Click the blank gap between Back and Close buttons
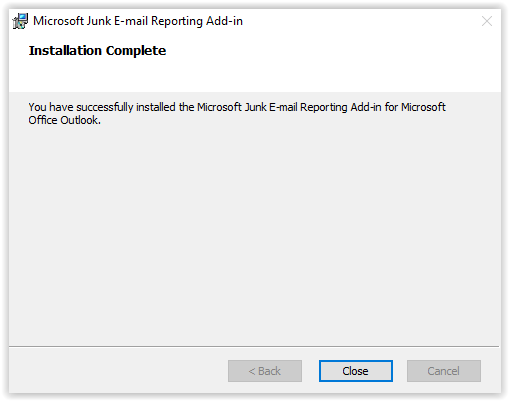The image size is (509, 401). coord(310,371)
